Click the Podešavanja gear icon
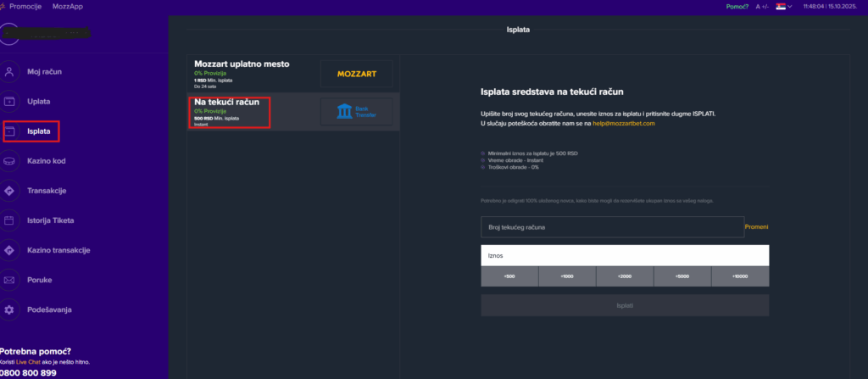 point(9,309)
